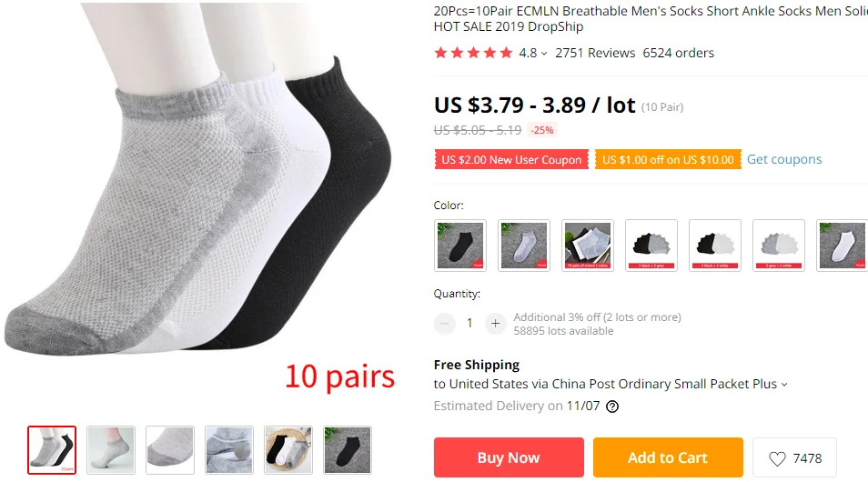Expand the 4.8 rating breakdown chevron
Viewport: 868px width, 482px height.
[x=544, y=54]
